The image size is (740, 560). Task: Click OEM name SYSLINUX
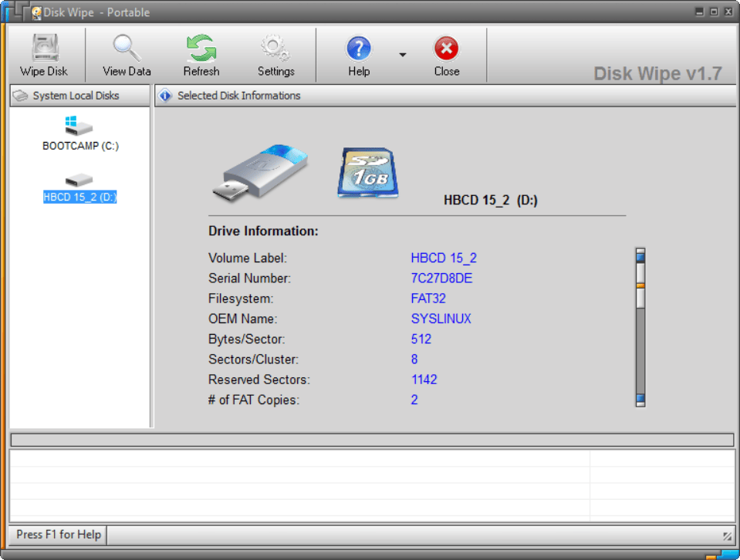click(x=441, y=319)
